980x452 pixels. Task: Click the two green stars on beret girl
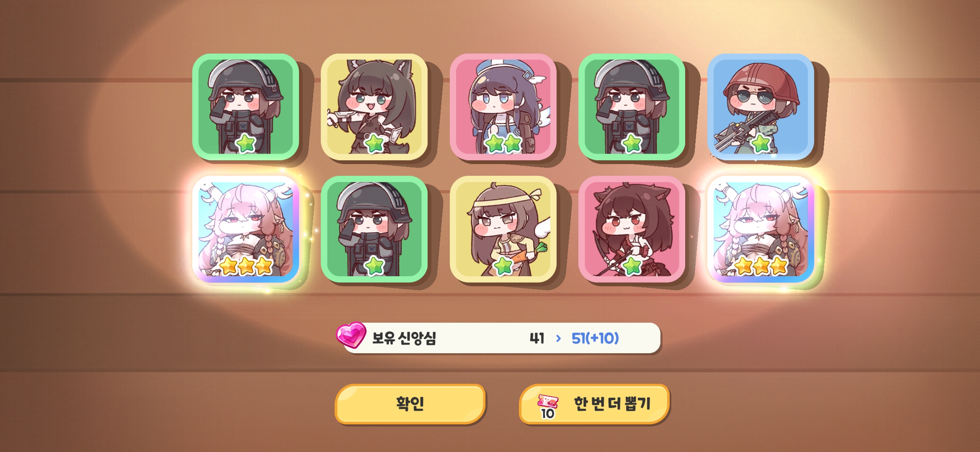[x=503, y=144]
